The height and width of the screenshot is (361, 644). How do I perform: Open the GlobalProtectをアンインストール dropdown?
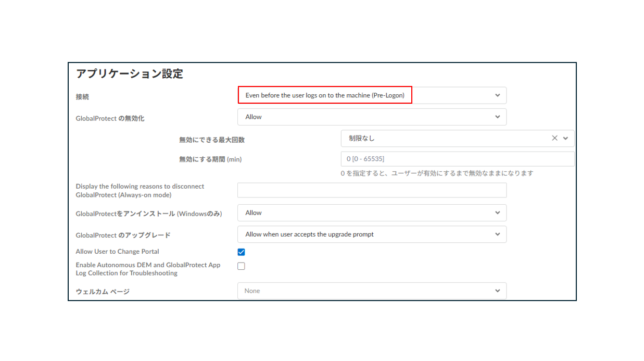coord(371,213)
